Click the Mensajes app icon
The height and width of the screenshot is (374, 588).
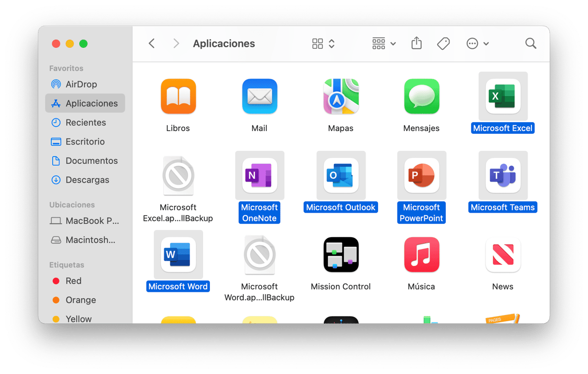click(x=422, y=97)
